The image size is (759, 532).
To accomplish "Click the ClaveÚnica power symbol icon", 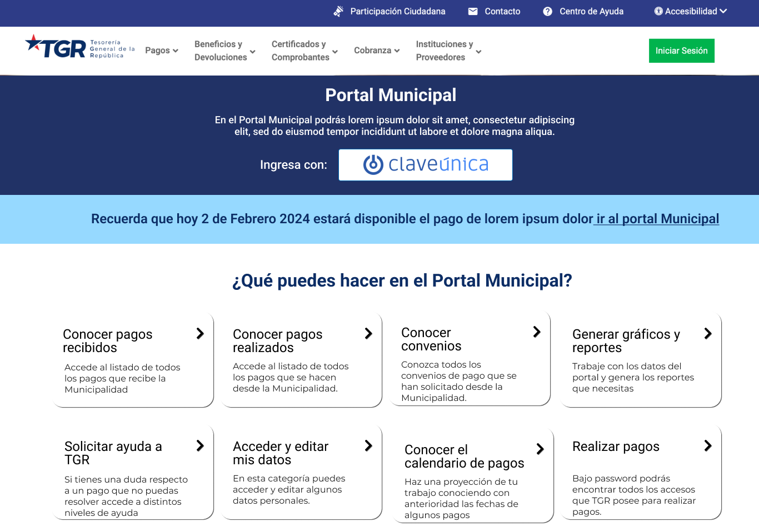I will click(x=373, y=164).
